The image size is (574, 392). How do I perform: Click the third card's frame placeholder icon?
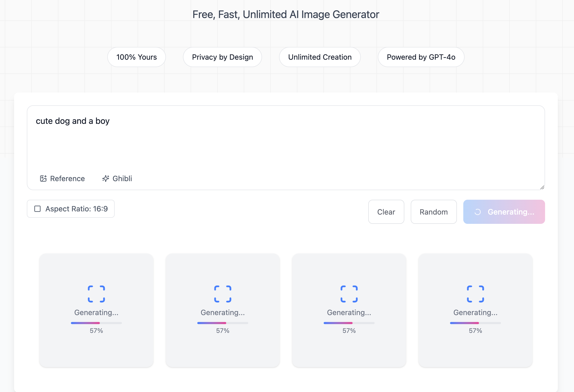coord(349,294)
